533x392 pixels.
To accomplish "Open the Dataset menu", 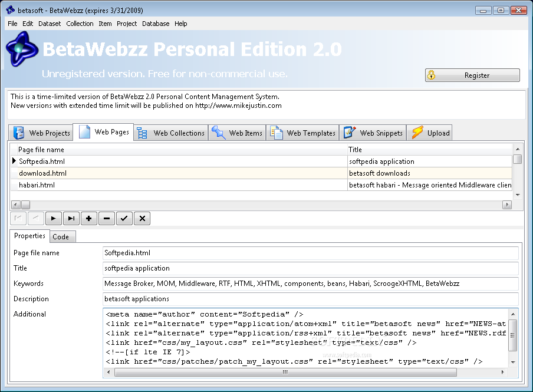I will (x=50, y=24).
